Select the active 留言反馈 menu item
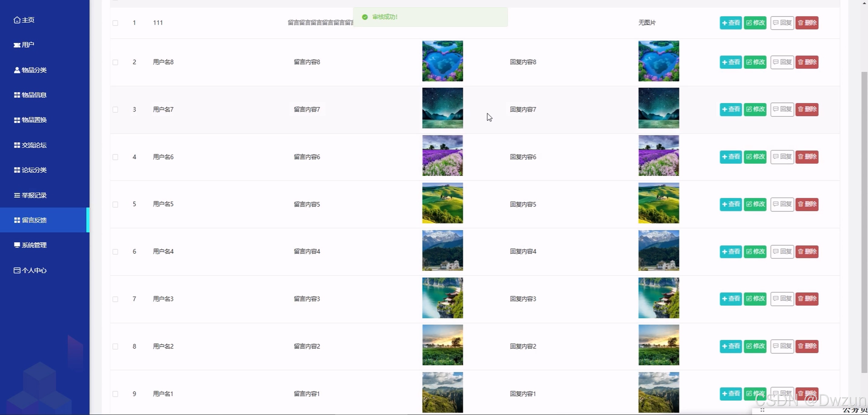This screenshot has width=868, height=415. point(34,220)
